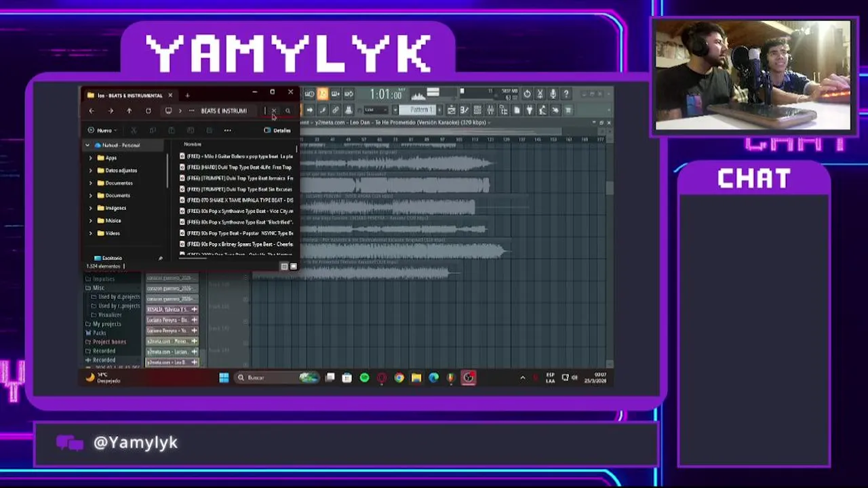Open the Playlist view in FL Studio toolbar
Viewport: 868px width, 488px height.
[x=451, y=110]
